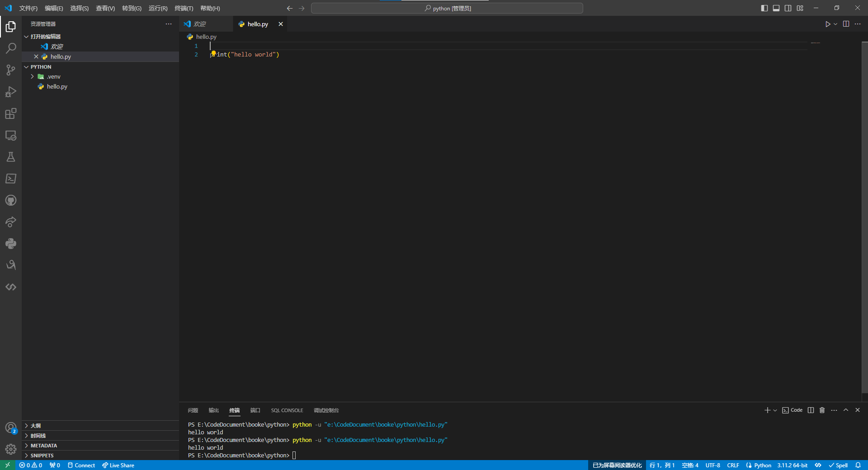Open the Manage gear icon

tap(11, 449)
